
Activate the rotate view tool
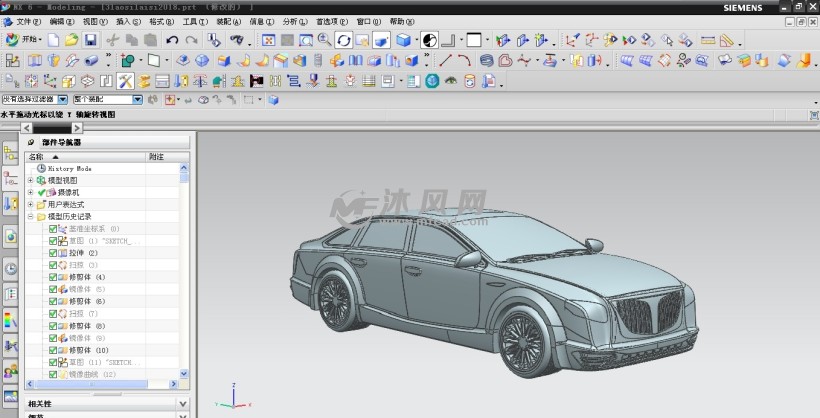pyautogui.click(x=343, y=40)
